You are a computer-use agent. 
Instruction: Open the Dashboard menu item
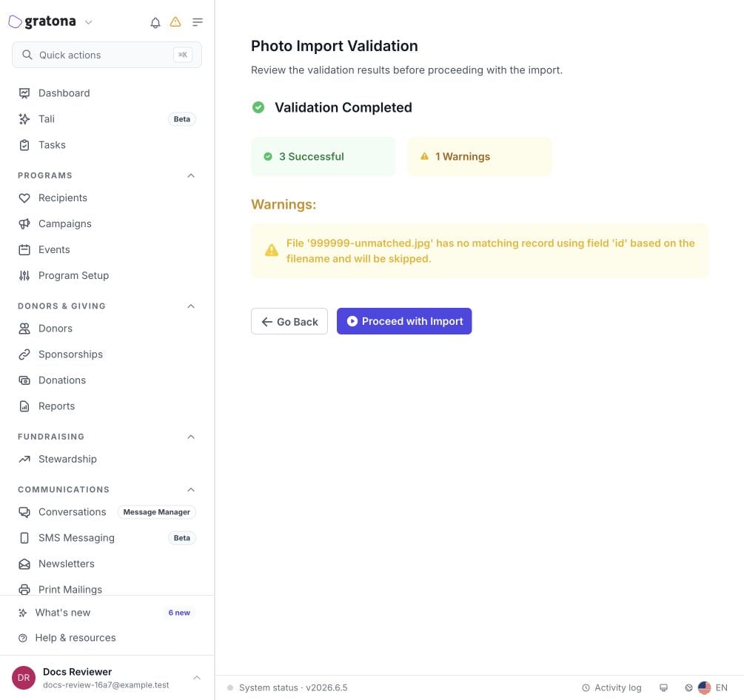[x=107, y=93]
